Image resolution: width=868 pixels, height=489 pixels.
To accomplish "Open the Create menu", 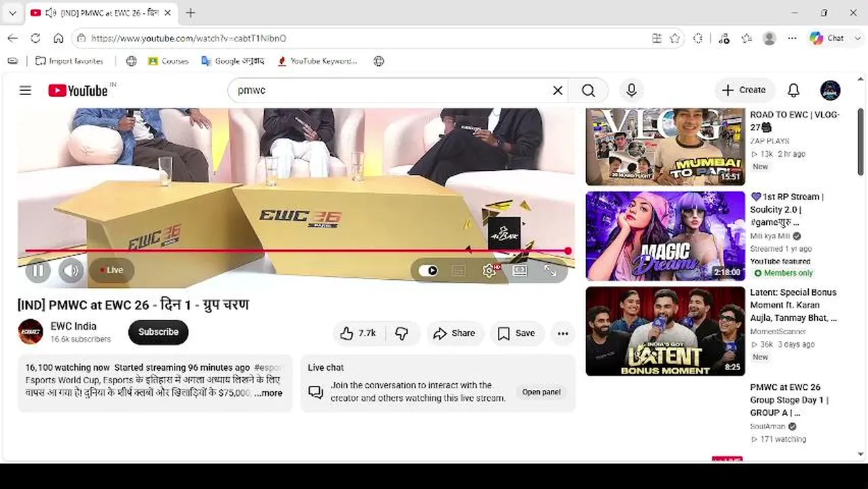I will (x=744, y=90).
